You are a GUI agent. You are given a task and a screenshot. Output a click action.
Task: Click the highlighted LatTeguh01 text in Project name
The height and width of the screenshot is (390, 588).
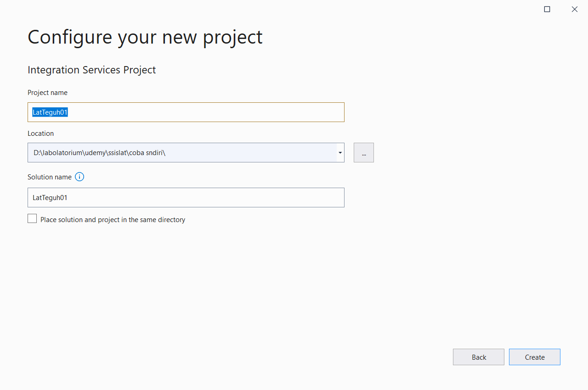click(50, 112)
